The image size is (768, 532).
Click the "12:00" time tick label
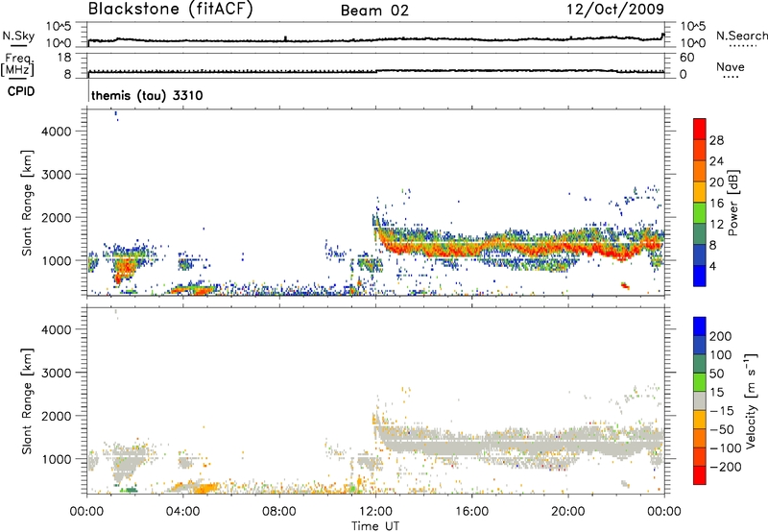tap(375, 512)
